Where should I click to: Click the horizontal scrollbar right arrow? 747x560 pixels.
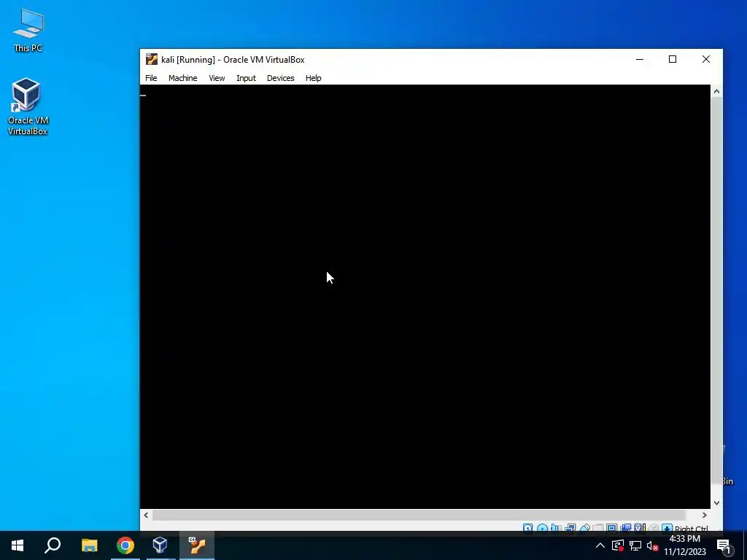click(x=705, y=516)
